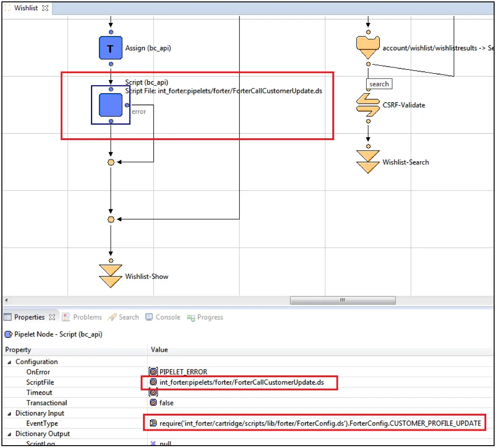496x448 pixels.
Task: Click the scrollbar left arrow
Action: click(6, 300)
